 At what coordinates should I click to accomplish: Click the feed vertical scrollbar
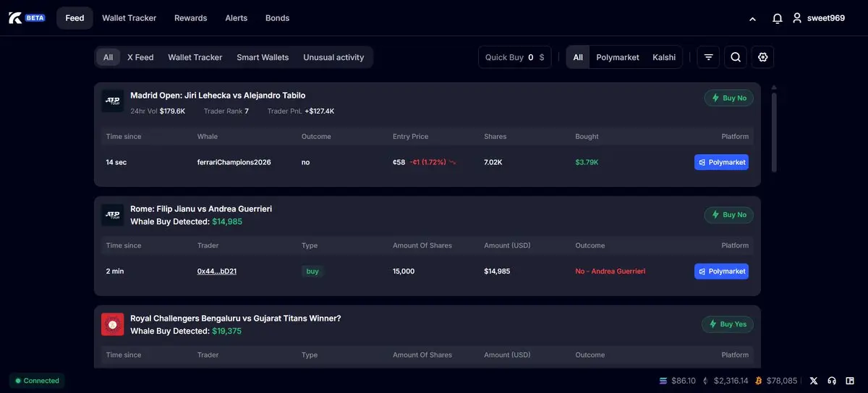(775, 130)
